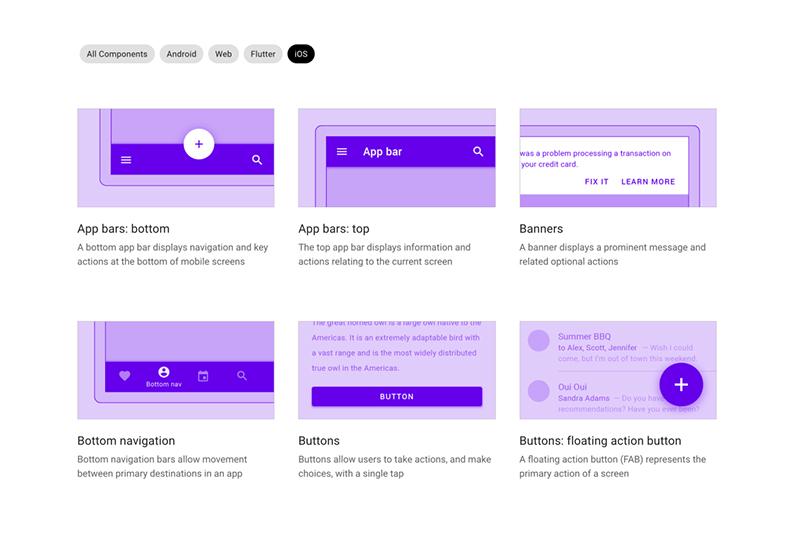This screenshot has width=800, height=533.
Task: Open the Banners card thumbnail
Action: pos(617,158)
